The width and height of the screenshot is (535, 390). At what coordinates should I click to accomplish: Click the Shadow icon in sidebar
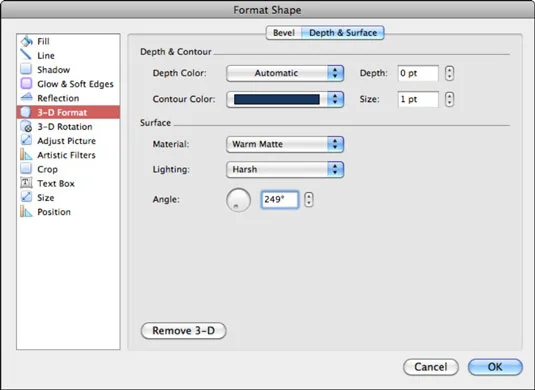(26, 70)
